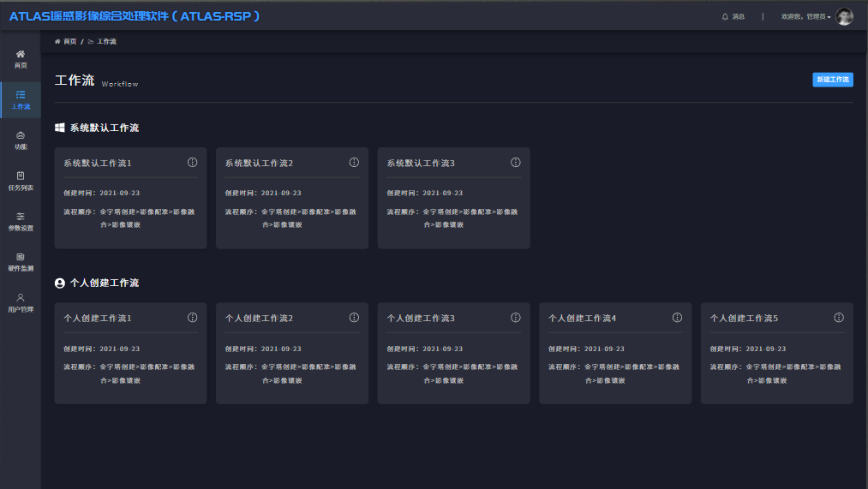Open the 硬件监测 monitor icon
868x489 pixels.
click(x=21, y=257)
